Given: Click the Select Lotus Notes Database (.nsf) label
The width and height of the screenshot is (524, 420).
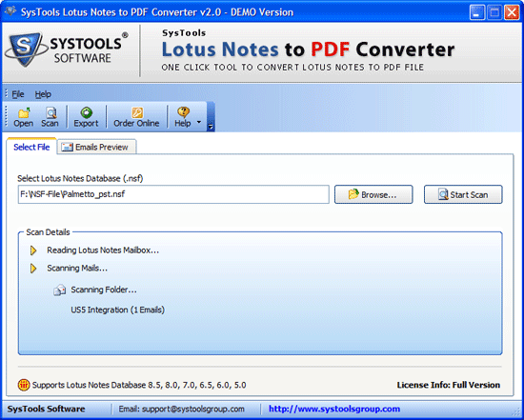Looking at the screenshot, I should click(80, 178).
